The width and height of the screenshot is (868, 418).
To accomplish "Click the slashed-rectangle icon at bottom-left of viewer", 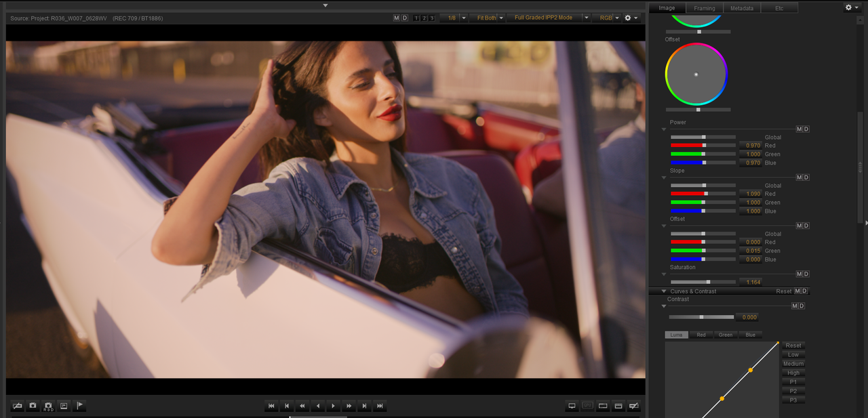I will point(18,406).
